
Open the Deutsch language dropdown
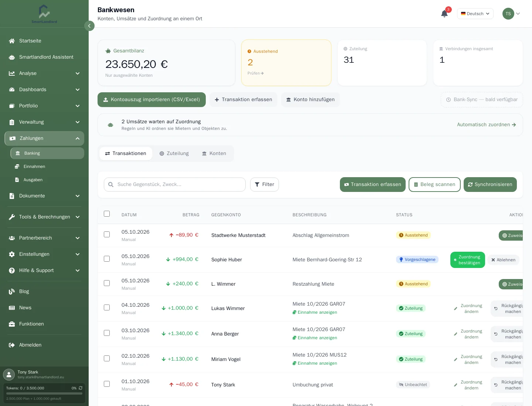[x=475, y=14]
